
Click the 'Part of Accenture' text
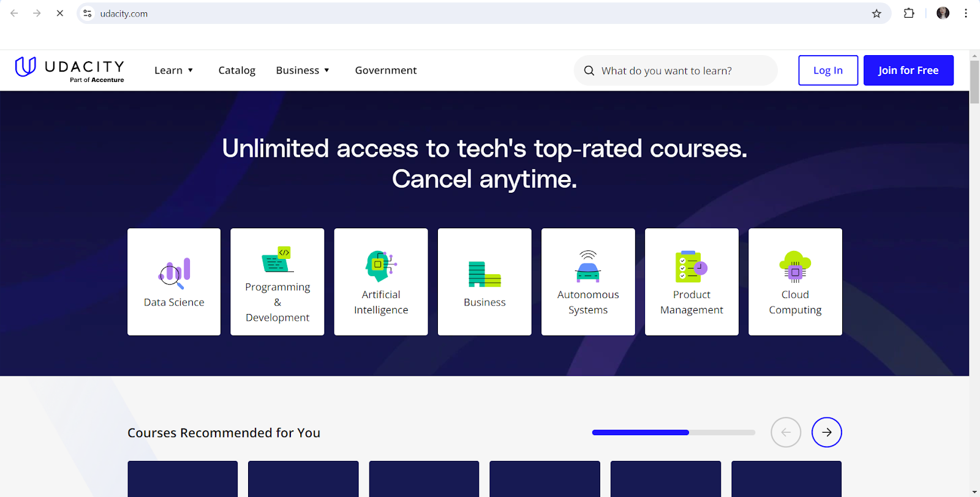(97, 80)
